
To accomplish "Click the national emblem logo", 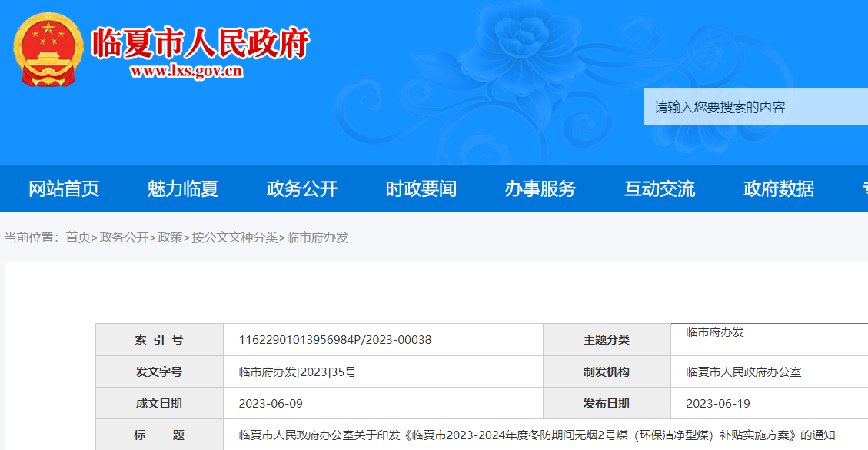I will [48, 51].
